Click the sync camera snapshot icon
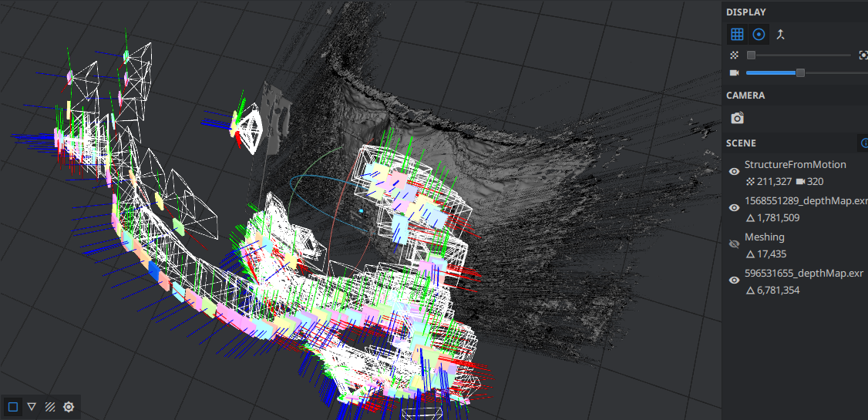Image resolution: width=868 pixels, height=420 pixels. tap(737, 118)
